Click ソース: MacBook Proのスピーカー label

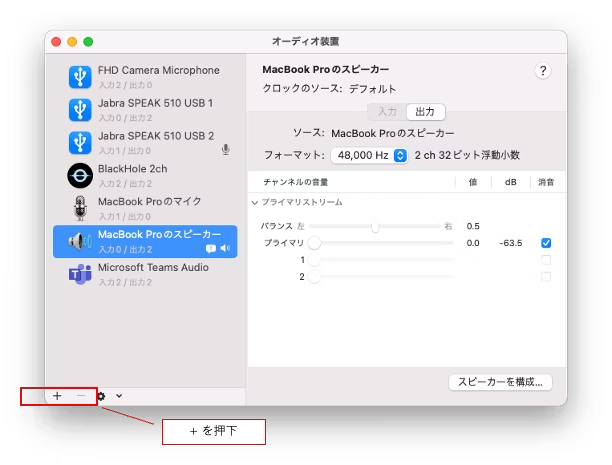[x=374, y=133]
